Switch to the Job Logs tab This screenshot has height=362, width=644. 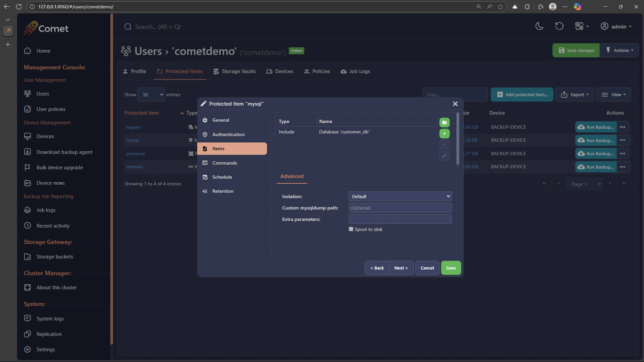click(x=355, y=71)
